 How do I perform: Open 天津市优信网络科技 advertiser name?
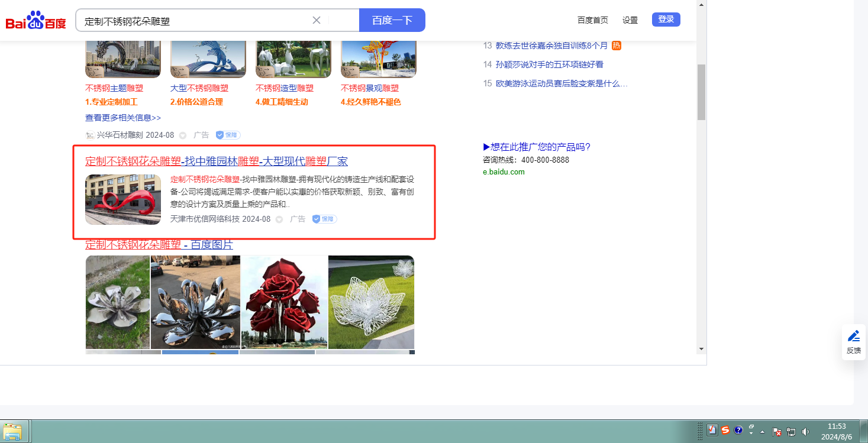(205, 219)
